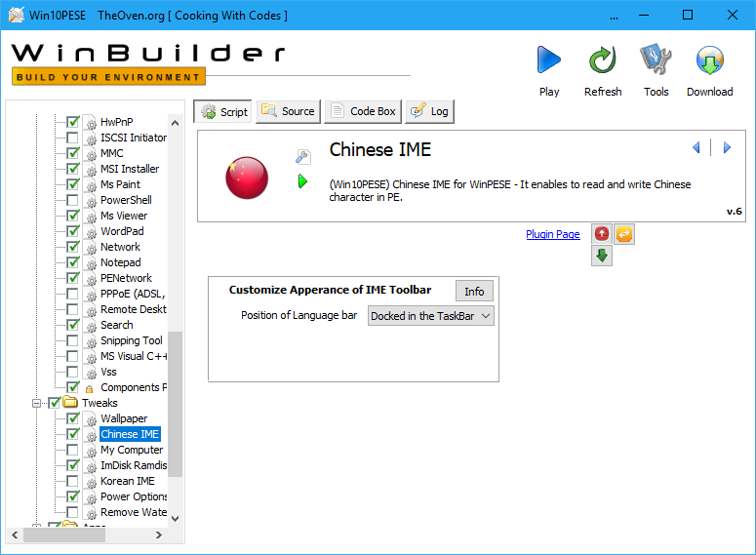Click the Tweaks folder icon

[x=70, y=402]
